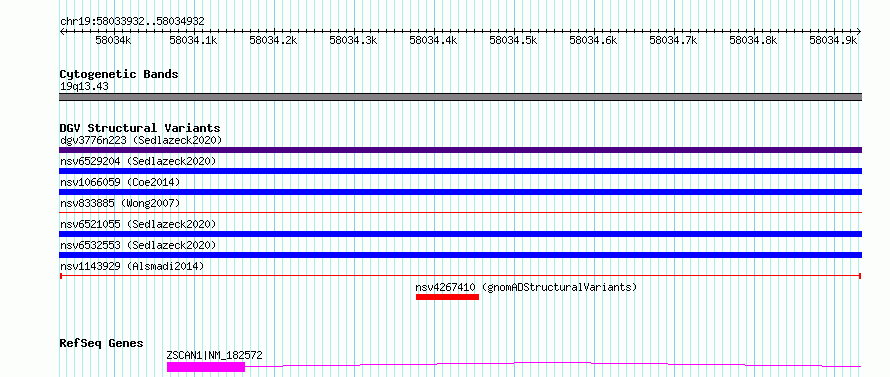Screen dimensions: 890x377
Task: Click the nsv833885 (Wong2007) label
Action: click(120, 203)
